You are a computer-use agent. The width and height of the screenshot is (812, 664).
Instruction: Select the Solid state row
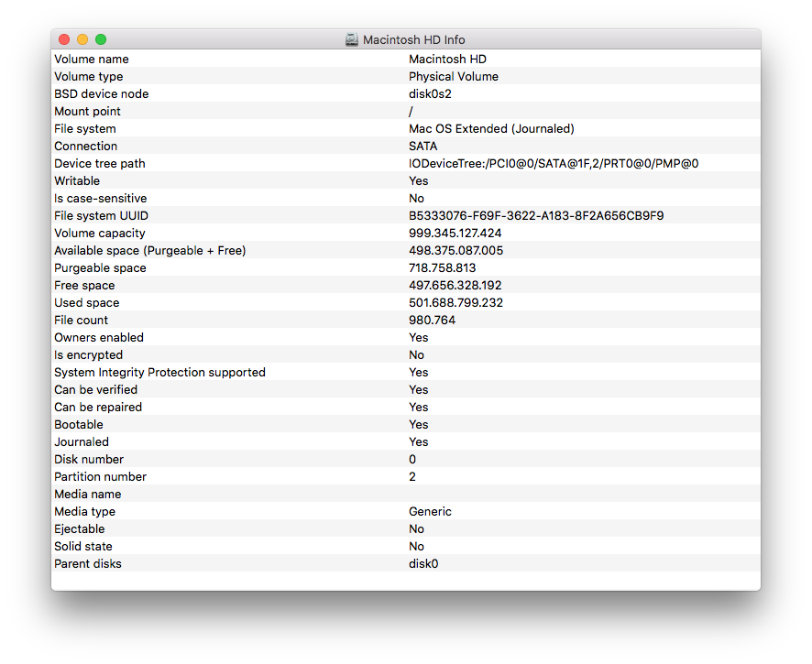406,547
